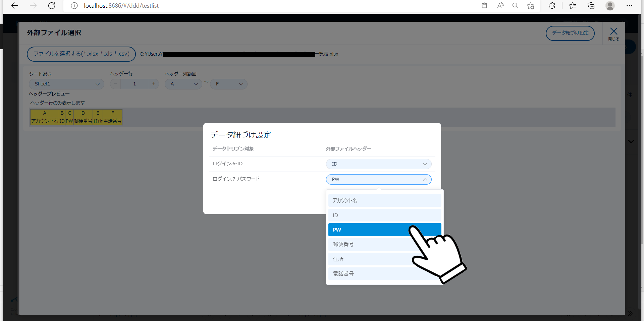This screenshot has height=321, width=644.
Task: Open the Sheet1 sheet selection dropdown
Action: pyautogui.click(x=66, y=84)
